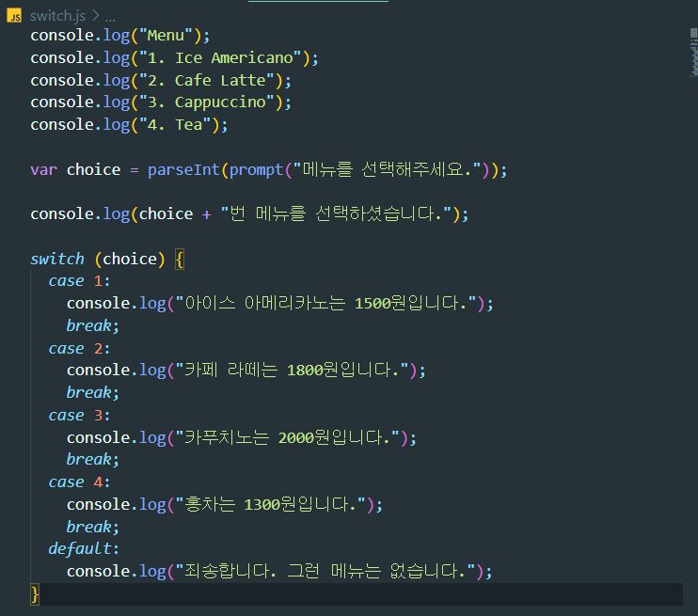Click the case 4: label

79,482
